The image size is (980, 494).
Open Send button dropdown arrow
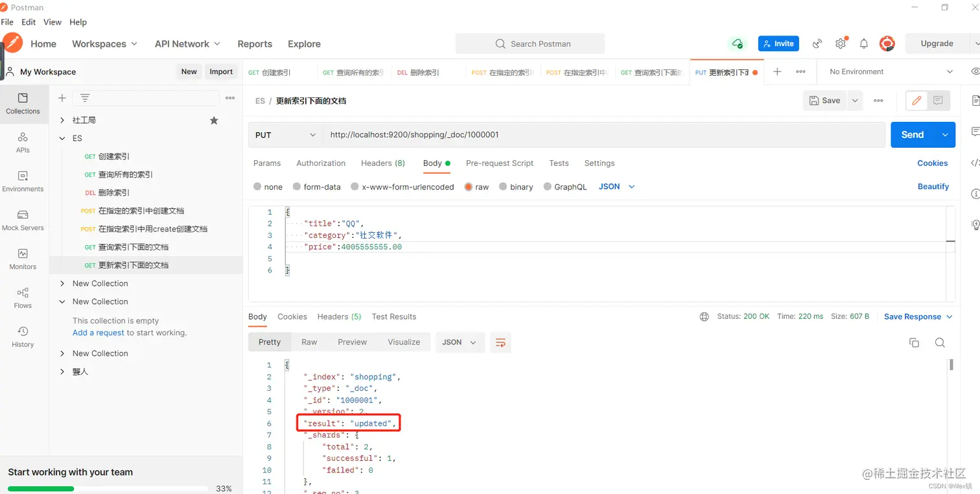click(x=944, y=135)
